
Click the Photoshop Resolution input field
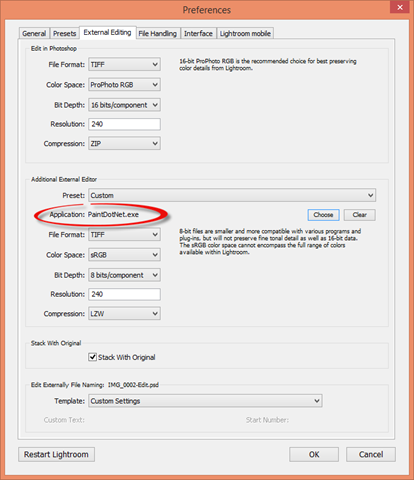[x=124, y=124]
